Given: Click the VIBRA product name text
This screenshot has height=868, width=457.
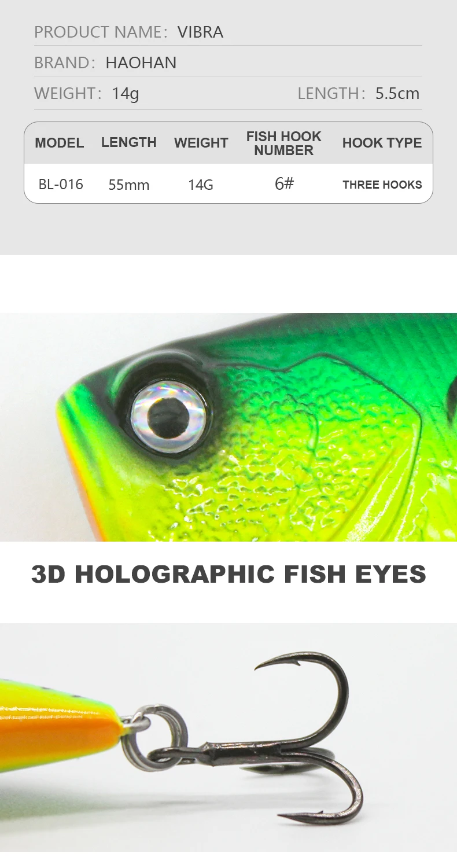Looking at the screenshot, I should tap(200, 32).
